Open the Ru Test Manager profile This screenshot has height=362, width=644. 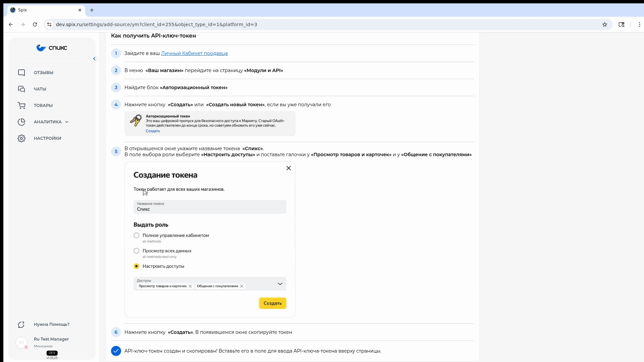point(51,339)
